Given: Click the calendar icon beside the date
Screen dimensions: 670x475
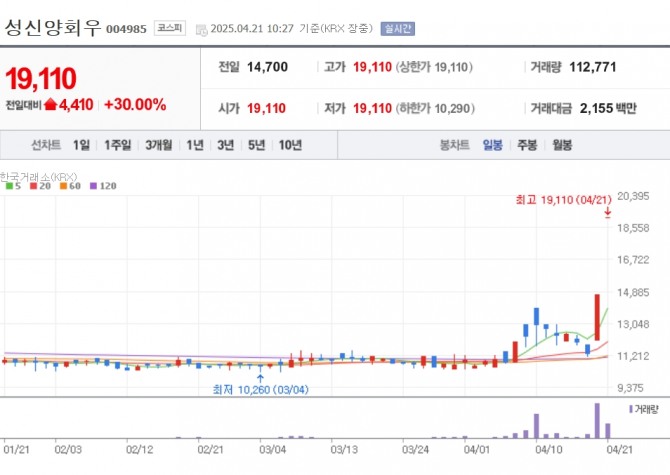Looking at the screenshot, I should (201, 29).
